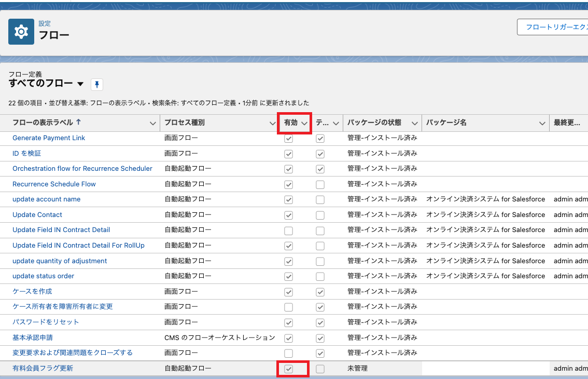
Task: Open テ... column menu chevron
Action: click(336, 123)
